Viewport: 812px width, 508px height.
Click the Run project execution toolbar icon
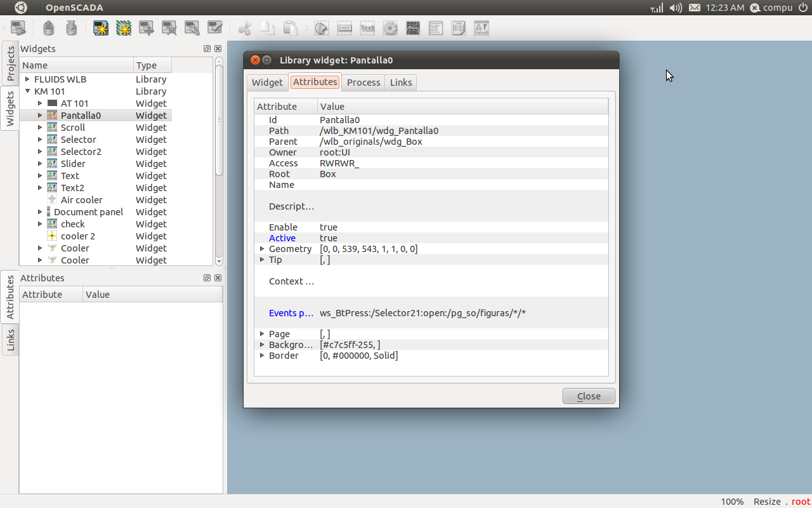point(18,28)
